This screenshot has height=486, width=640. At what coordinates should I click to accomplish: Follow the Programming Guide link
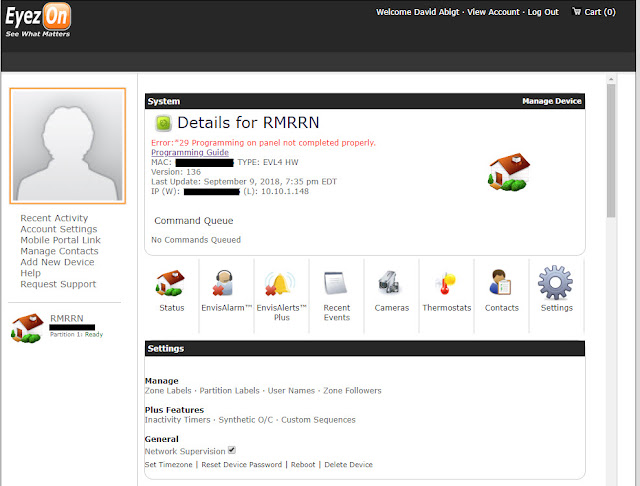[x=190, y=152]
